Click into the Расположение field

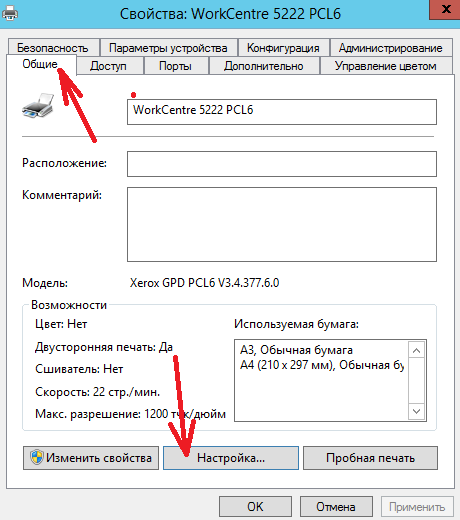[x=282, y=164]
